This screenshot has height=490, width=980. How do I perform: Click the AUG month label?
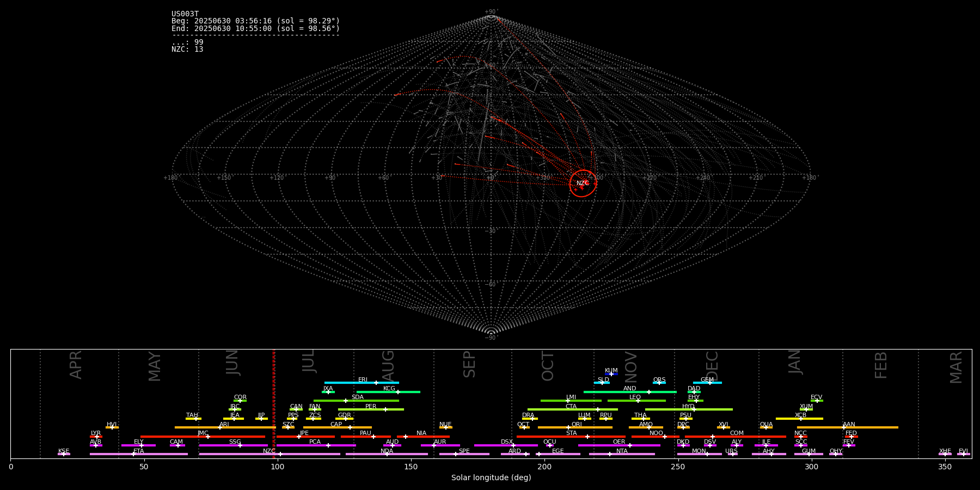coord(388,366)
